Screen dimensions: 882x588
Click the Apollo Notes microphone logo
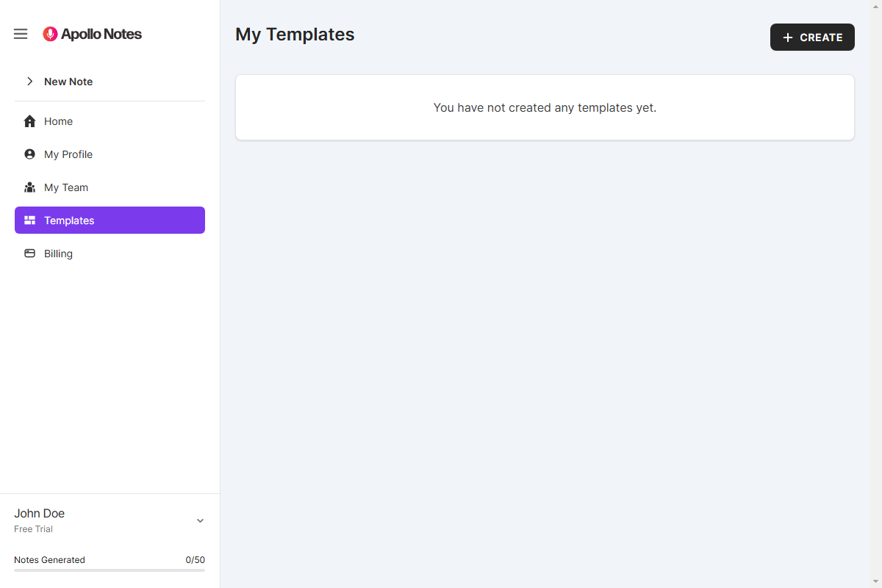tap(50, 33)
